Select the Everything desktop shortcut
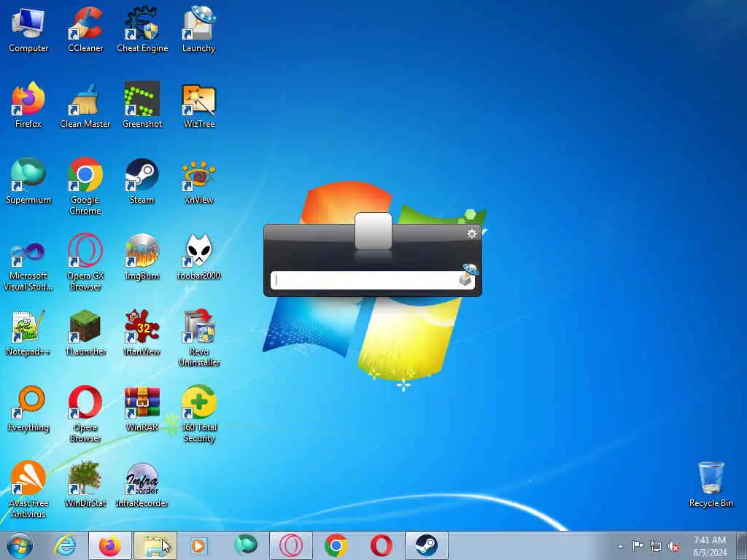 pyautogui.click(x=28, y=408)
